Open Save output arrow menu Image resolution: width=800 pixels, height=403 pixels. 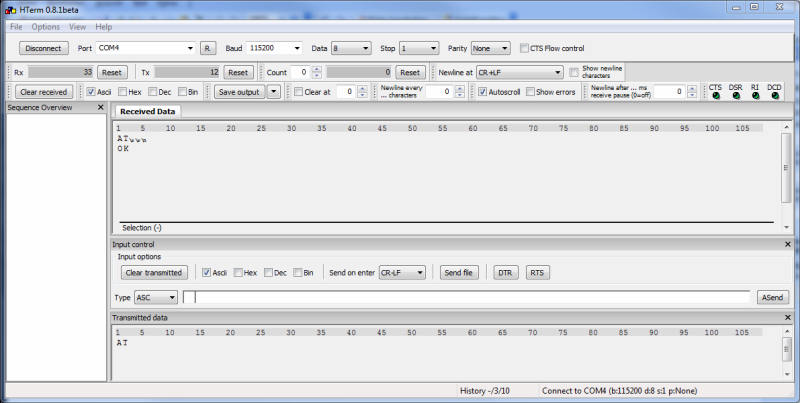pos(273,92)
